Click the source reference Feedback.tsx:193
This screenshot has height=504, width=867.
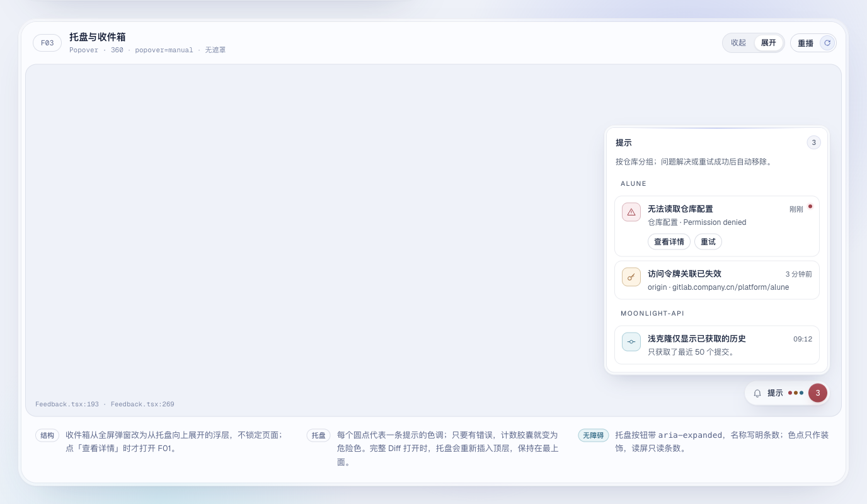pyautogui.click(x=67, y=404)
